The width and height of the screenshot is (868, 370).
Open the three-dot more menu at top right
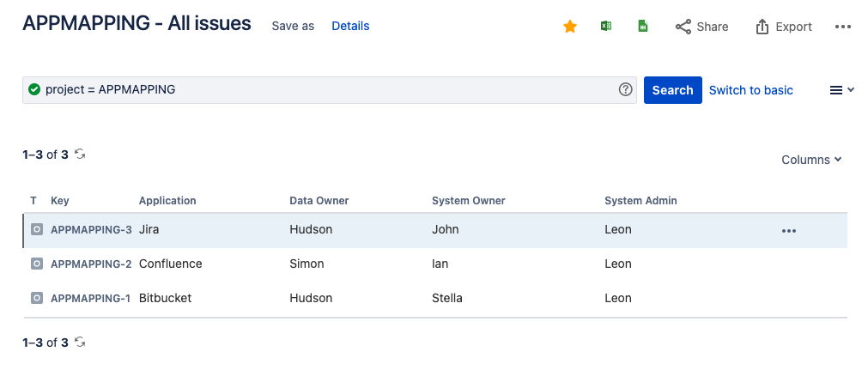tap(842, 27)
